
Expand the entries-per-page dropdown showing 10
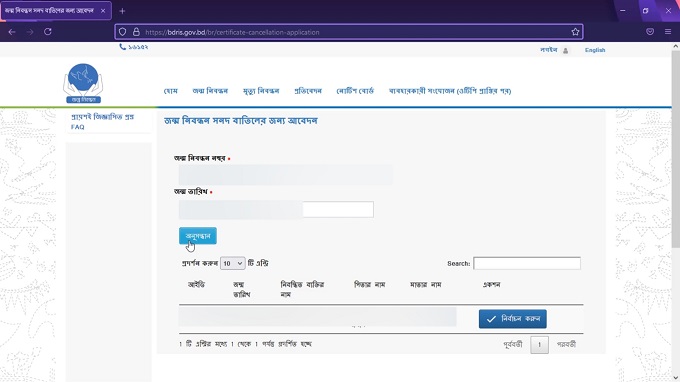[x=232, y=263]
